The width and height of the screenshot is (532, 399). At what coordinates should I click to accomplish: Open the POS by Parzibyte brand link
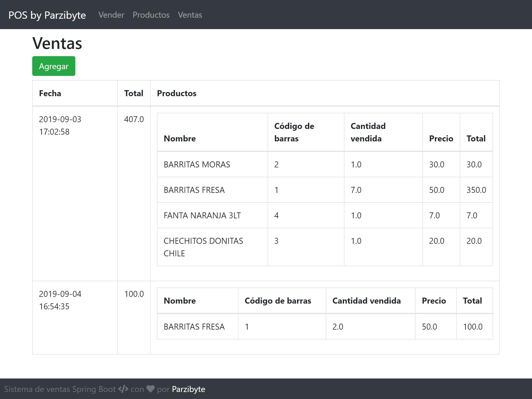click(x=47, y=15)
